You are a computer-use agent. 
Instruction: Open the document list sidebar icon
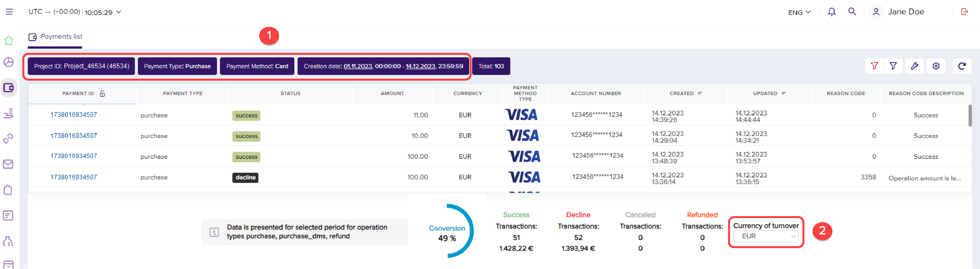click(8, 215)
